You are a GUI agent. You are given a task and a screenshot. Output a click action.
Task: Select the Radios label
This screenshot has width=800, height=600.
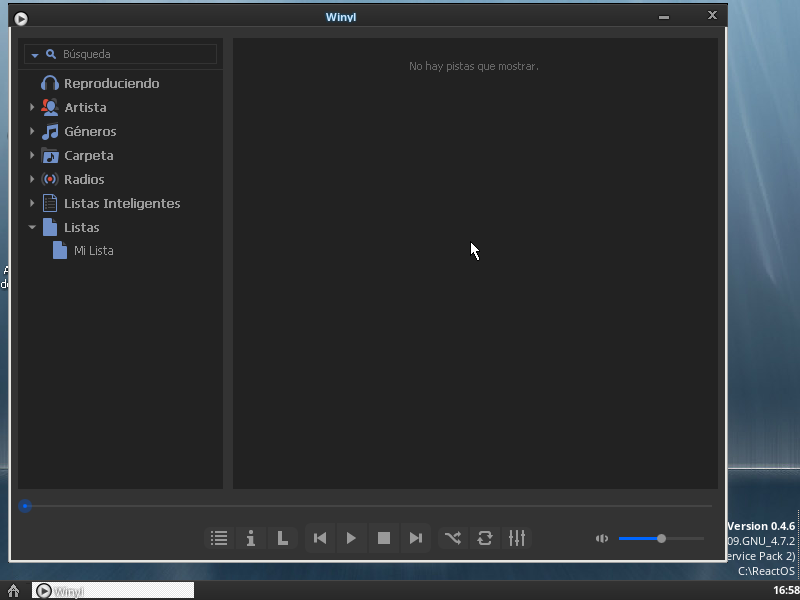[84, 180]
